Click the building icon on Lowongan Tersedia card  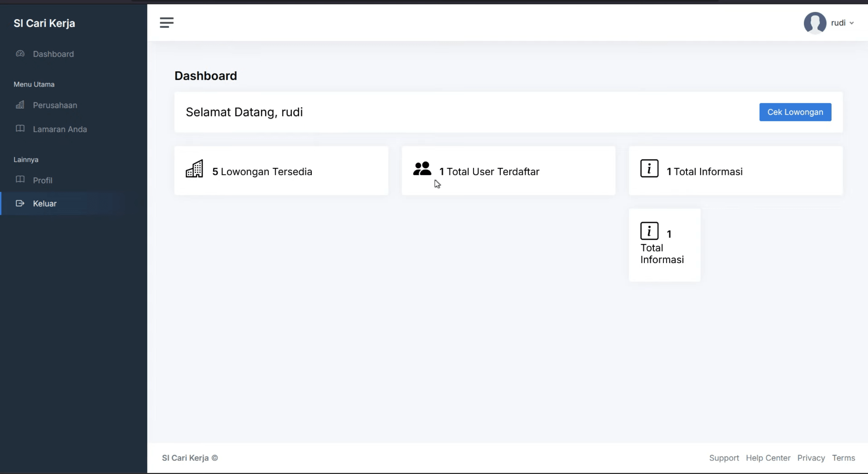click(x=194, y=168)
